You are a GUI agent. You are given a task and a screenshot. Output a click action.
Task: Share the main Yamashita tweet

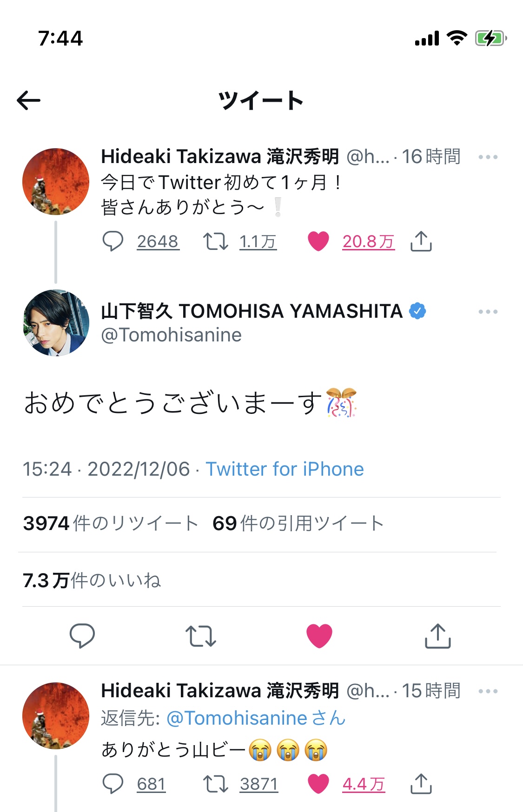point(437,635)
